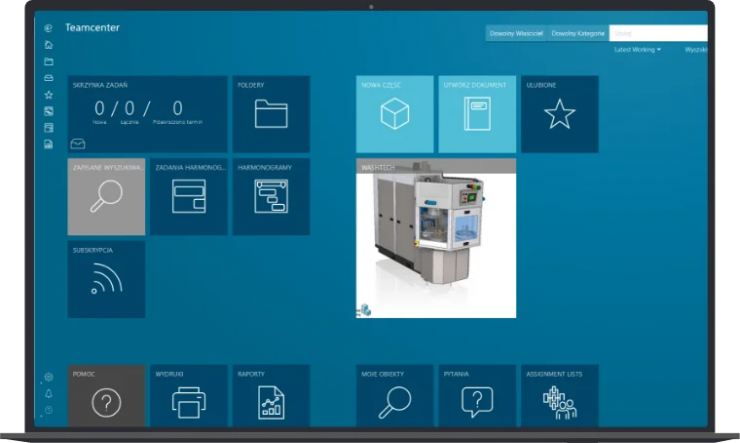Open Ulubione star tile
The image size is (740, 443).
[x=559, y=114]
